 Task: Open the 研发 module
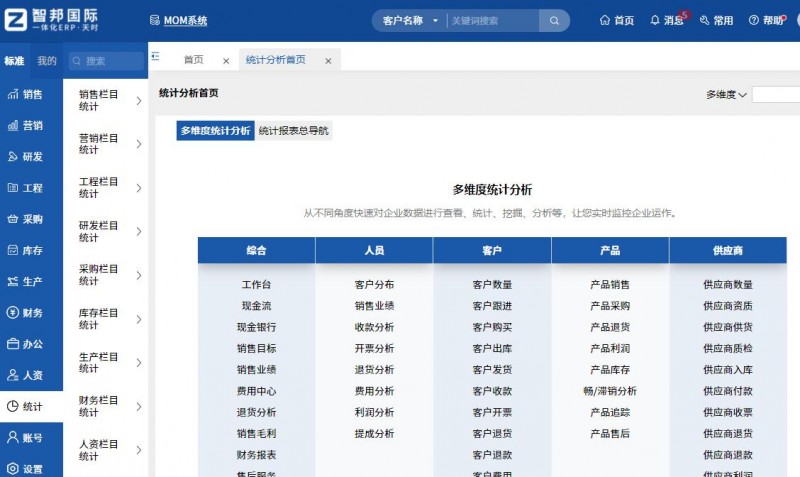(31, 157)
